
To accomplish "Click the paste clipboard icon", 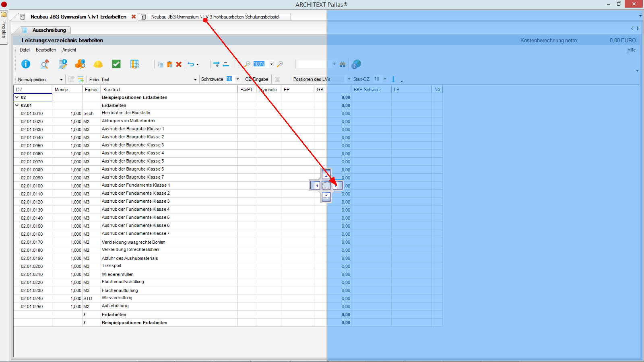I will coord(169,64).
